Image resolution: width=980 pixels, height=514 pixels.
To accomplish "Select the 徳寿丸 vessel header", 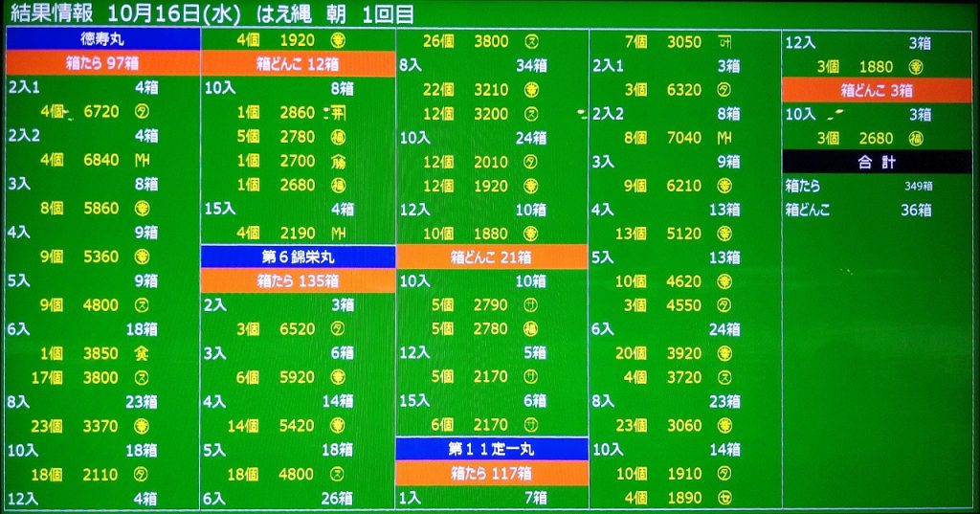I will (x=103, y=39).
